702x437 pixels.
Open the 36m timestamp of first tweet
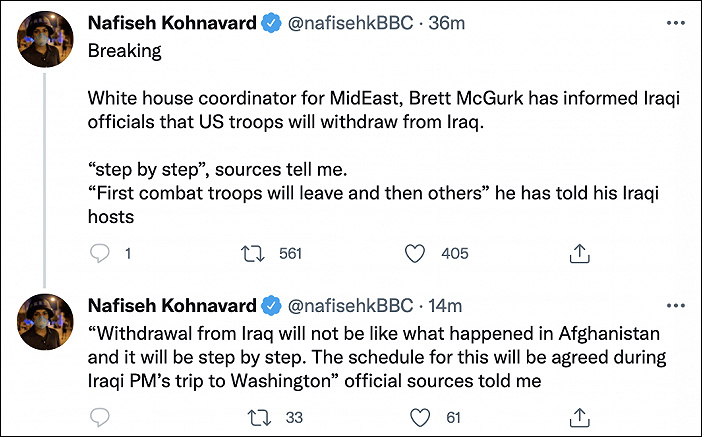click(442, 22)
